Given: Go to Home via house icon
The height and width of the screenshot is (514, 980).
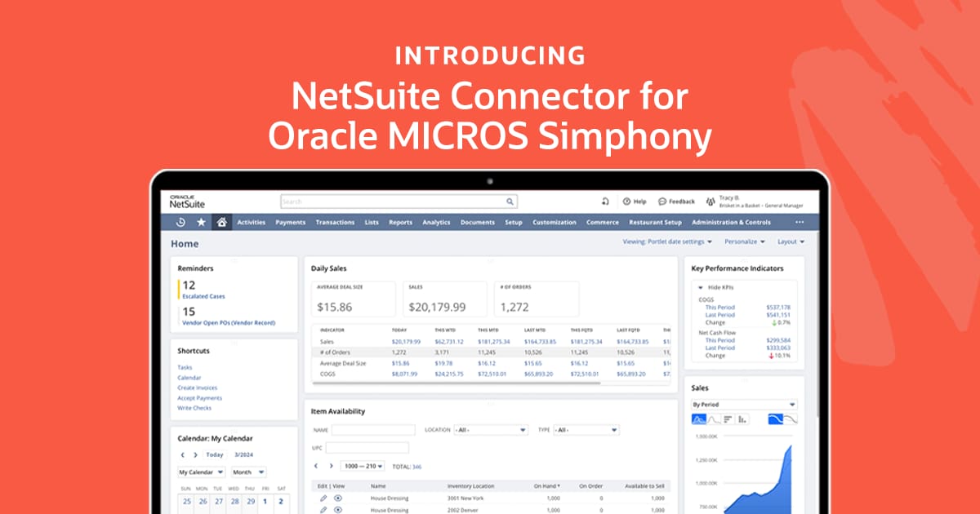Looking at the screenshot, I should (220, 222).
